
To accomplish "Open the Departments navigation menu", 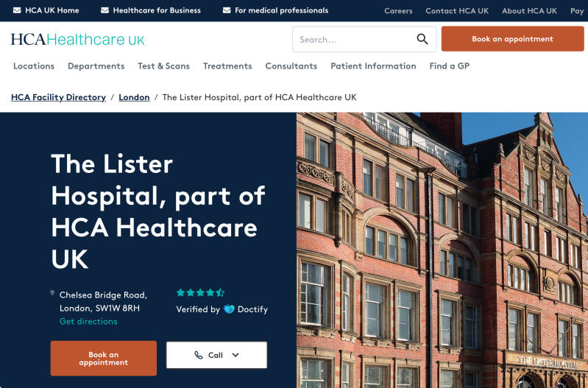I will coord(96,66).
